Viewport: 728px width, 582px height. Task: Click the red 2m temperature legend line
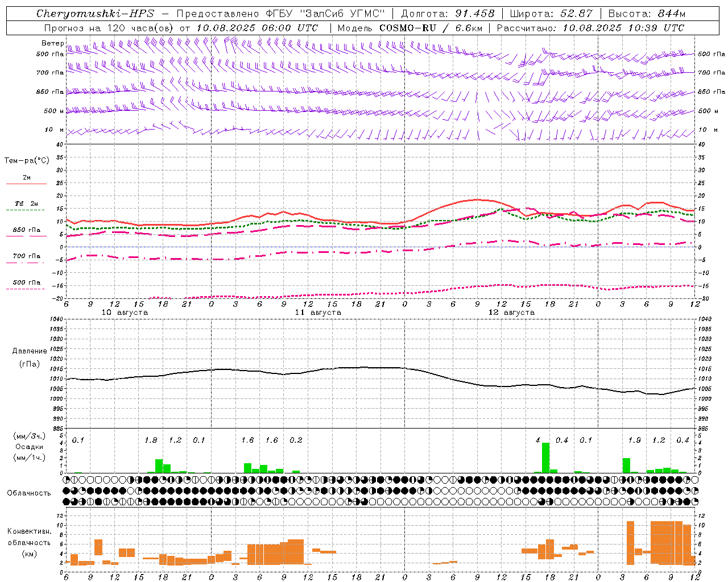pos(26,184)
